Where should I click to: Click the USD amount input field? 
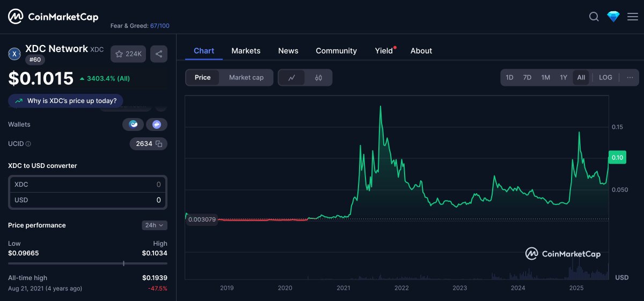(x=87, y=200)
